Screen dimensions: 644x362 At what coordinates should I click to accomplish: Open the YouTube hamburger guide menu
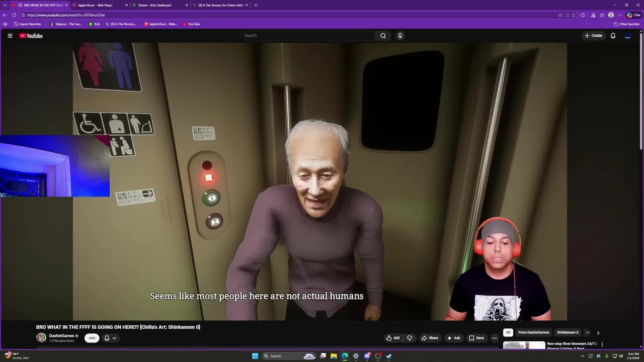pos(10,36)
